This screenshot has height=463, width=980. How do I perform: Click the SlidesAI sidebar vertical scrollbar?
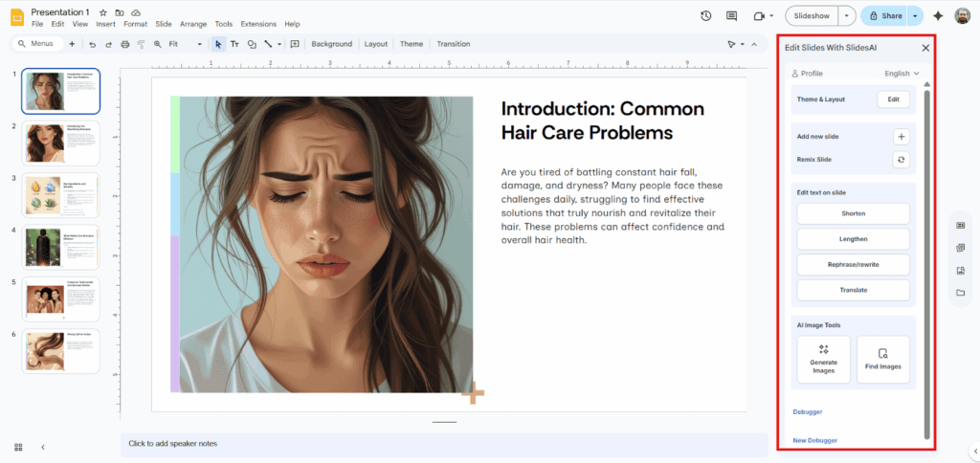926,258
